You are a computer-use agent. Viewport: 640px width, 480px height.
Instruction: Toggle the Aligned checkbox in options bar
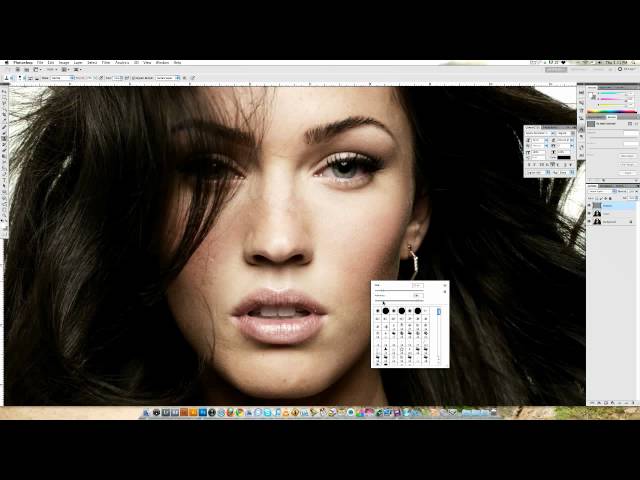(x=134, y=78)
